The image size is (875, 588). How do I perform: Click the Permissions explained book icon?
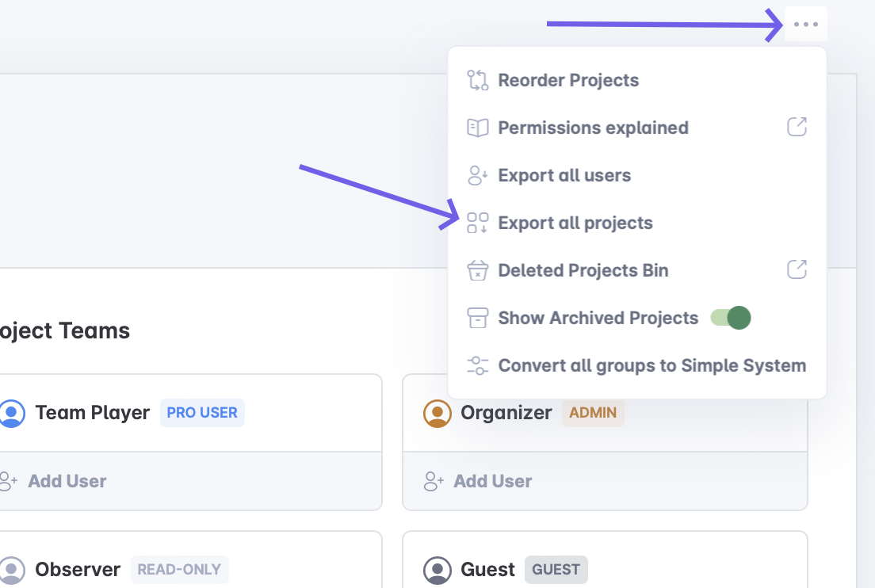pyautogui.click(x=477, y=128)
